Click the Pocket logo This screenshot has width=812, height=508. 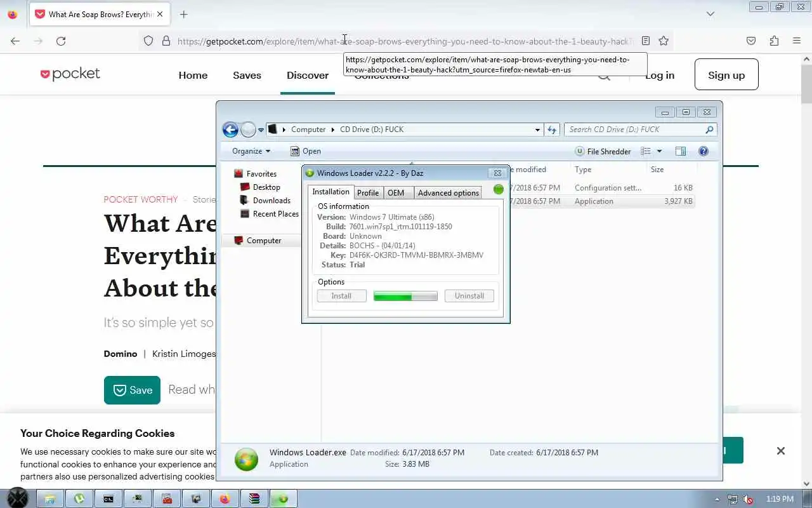tap(70, 74)
